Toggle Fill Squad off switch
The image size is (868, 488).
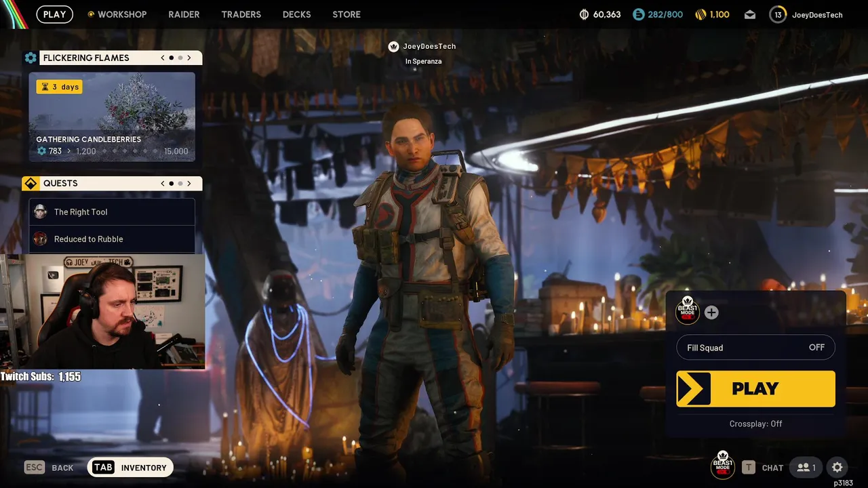pos(755,348)
